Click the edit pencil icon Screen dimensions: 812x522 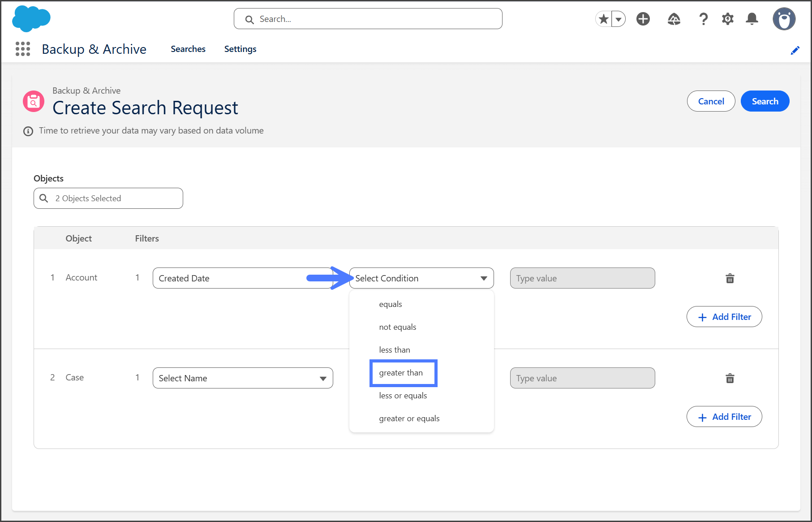click(x=795, y=50)
